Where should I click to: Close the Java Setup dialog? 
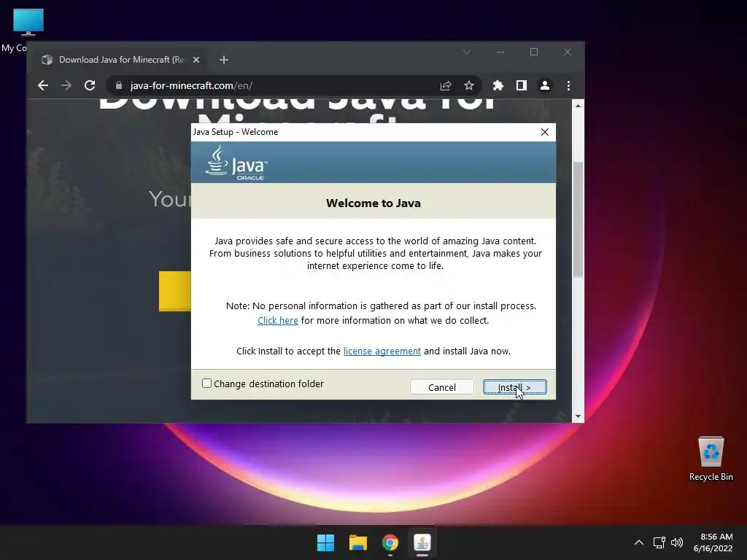click(544, 132)
